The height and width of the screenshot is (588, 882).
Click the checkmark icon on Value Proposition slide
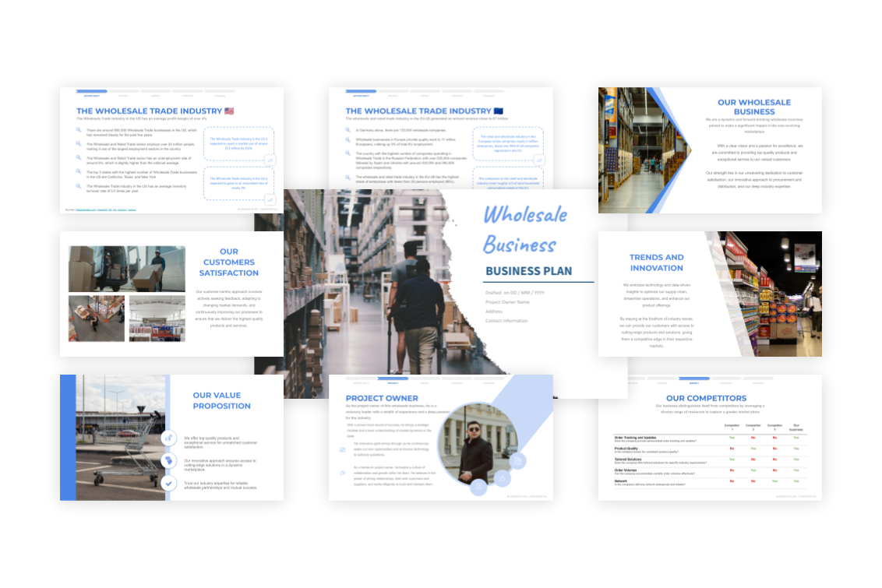click(x=169, y=484)
